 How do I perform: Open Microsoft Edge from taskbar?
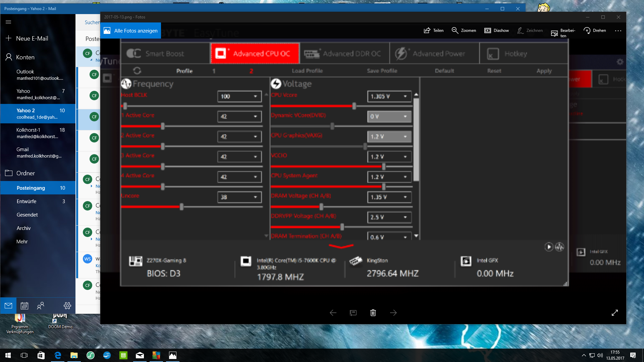pos(58,355)
